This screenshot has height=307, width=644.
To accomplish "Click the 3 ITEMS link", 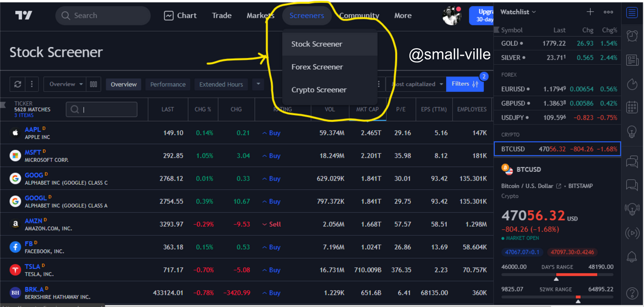I will (23, 116).
